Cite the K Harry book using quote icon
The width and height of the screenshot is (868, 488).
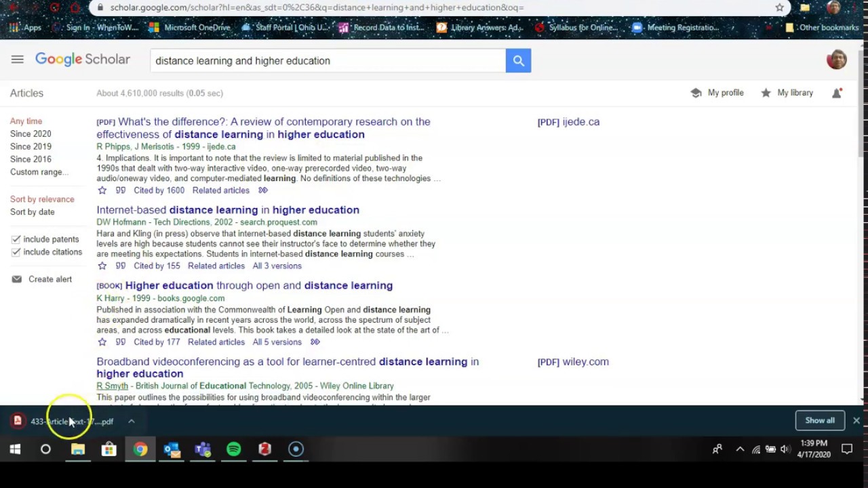tap(121, 342)
